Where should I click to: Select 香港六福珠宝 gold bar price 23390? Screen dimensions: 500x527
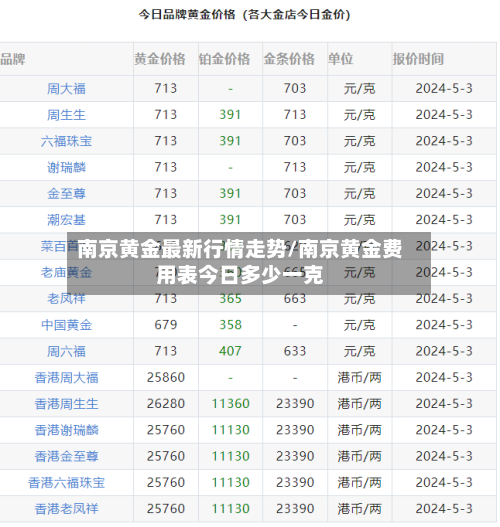coord(295,482)
